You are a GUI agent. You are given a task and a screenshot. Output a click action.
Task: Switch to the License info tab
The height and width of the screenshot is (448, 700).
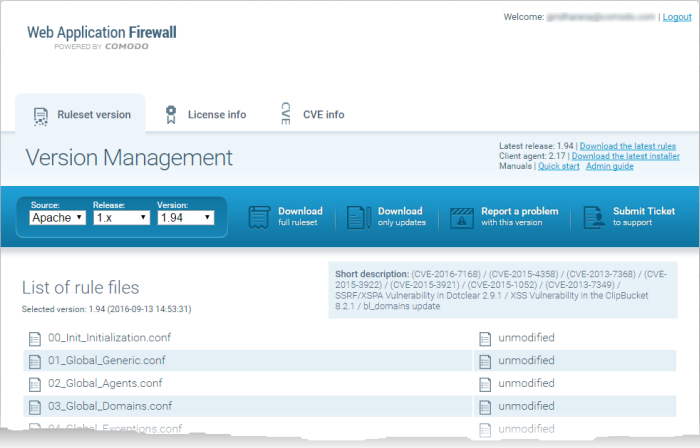pyautogui.click(x=216, y=114)
